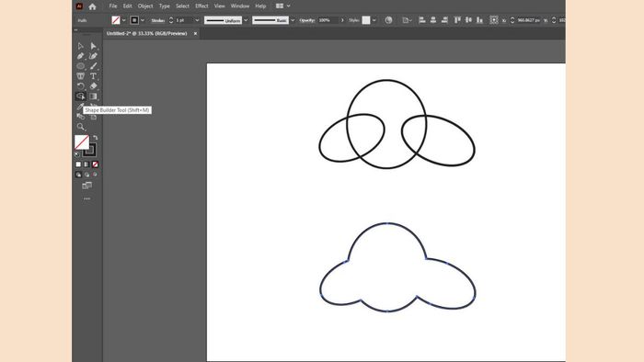Open Uniform width profile dropdown
Viewport: 644px width, 362px height.
pos(246,20)
